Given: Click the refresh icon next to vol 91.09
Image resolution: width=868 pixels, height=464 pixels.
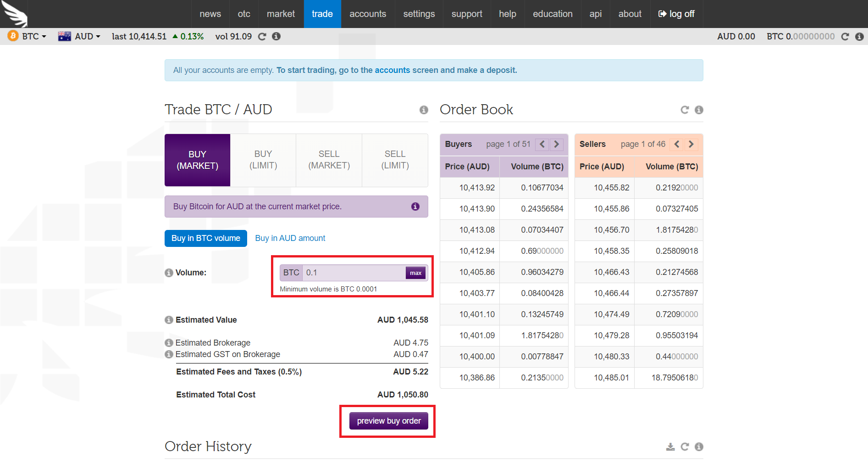Looking at the screenshot, I should tap(262, 37).
